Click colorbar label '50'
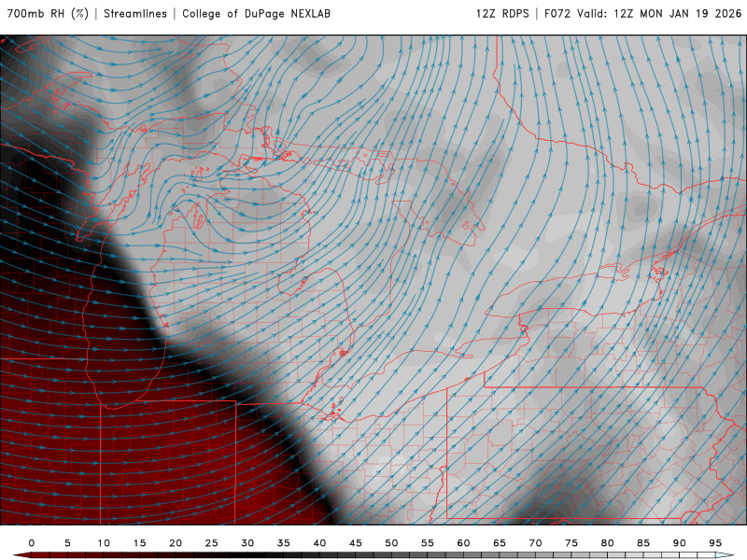747x560 pixels. click(391, 543)
